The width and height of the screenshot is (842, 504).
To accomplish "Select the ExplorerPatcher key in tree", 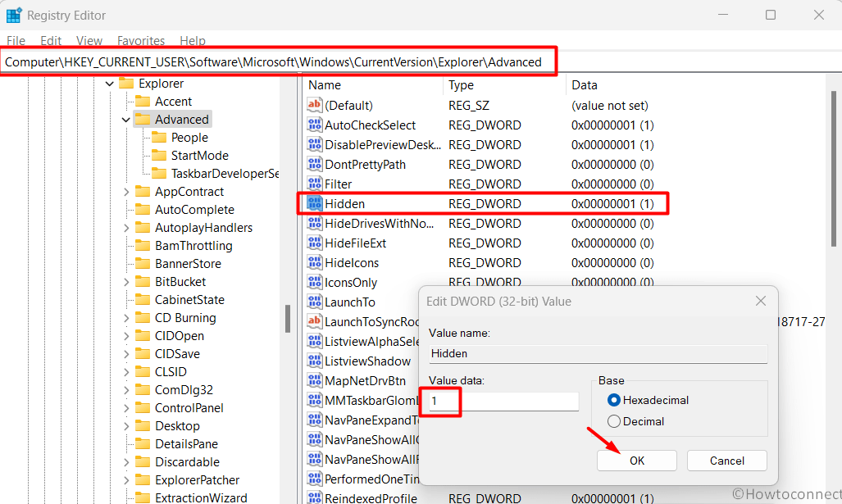I will pos(197,480).
